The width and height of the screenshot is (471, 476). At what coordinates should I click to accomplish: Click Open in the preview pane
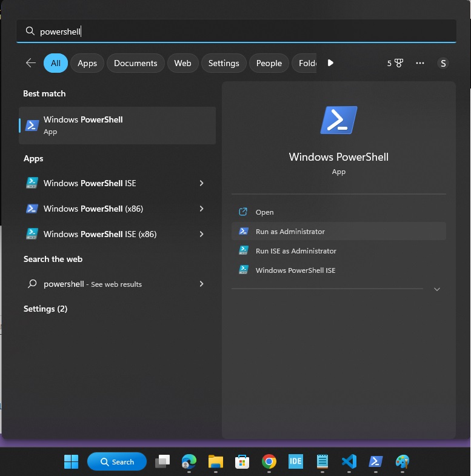pyautogui.click(x=339, y=212)
